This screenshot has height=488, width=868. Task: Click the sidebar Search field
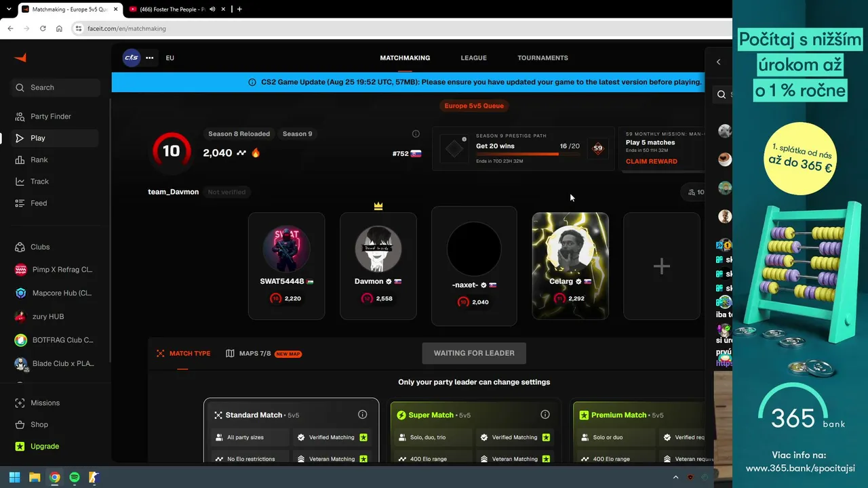pos(56,87)
